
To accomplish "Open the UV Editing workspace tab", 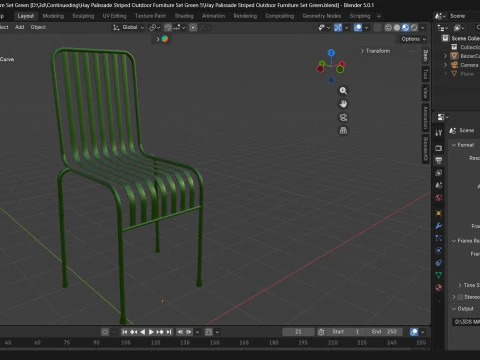I will coord(114,16).
